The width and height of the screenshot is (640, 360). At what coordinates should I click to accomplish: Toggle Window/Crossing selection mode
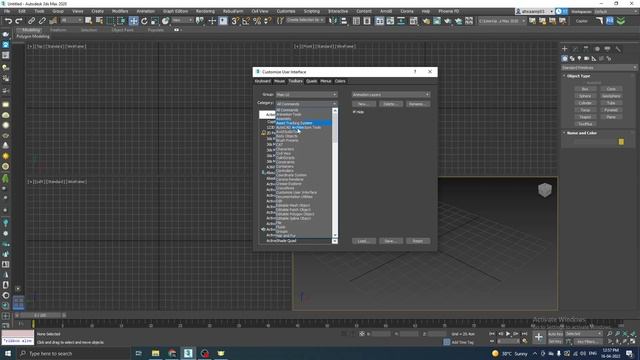(121, 21)
